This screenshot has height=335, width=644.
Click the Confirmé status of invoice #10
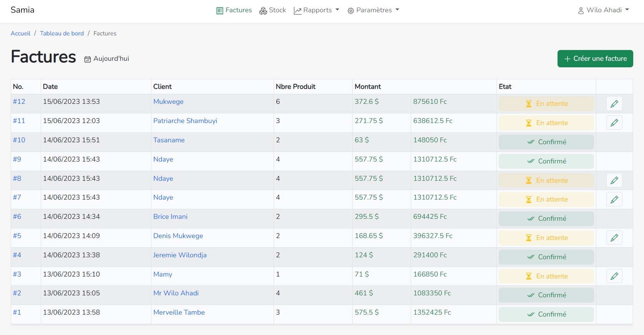546,142
